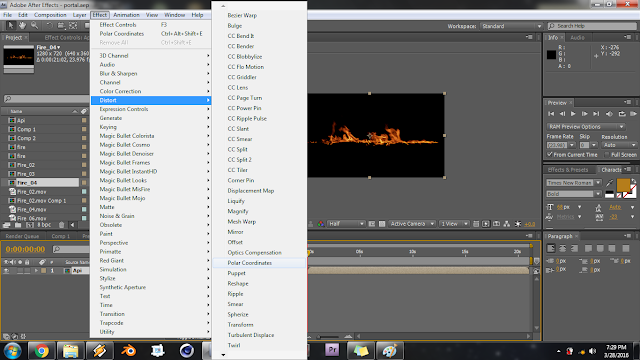Set stroke to no color

[619, 195]
